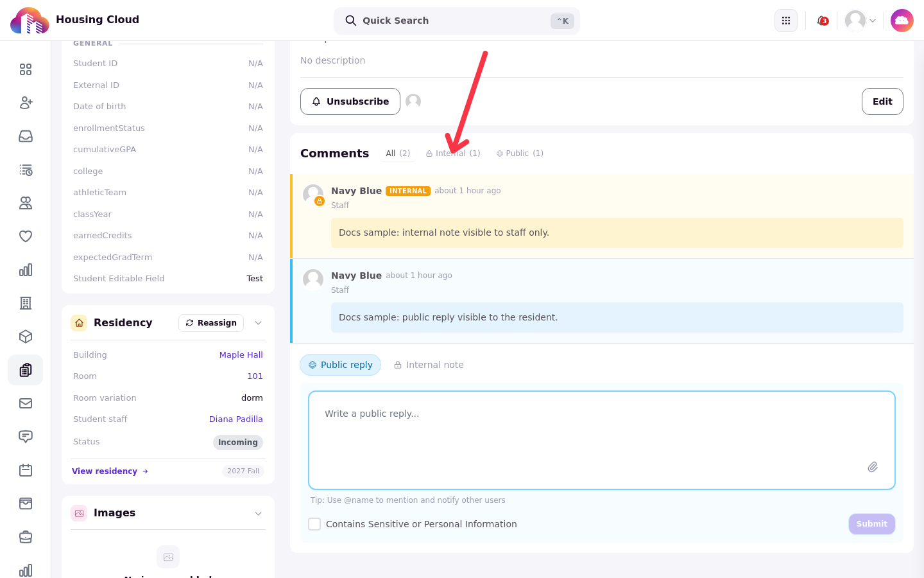The height and width of the screenshot is (578, 924).
Task: Open notifications bell with badge
Action: [822, 21]
